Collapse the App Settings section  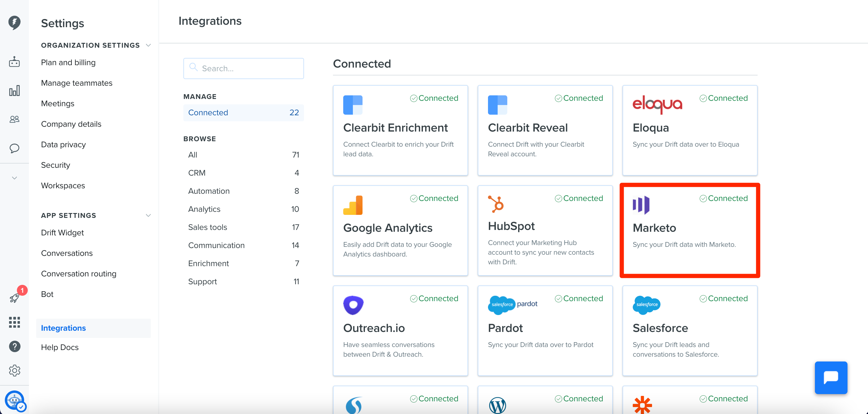pyautogui.click(x=148, y=215)
